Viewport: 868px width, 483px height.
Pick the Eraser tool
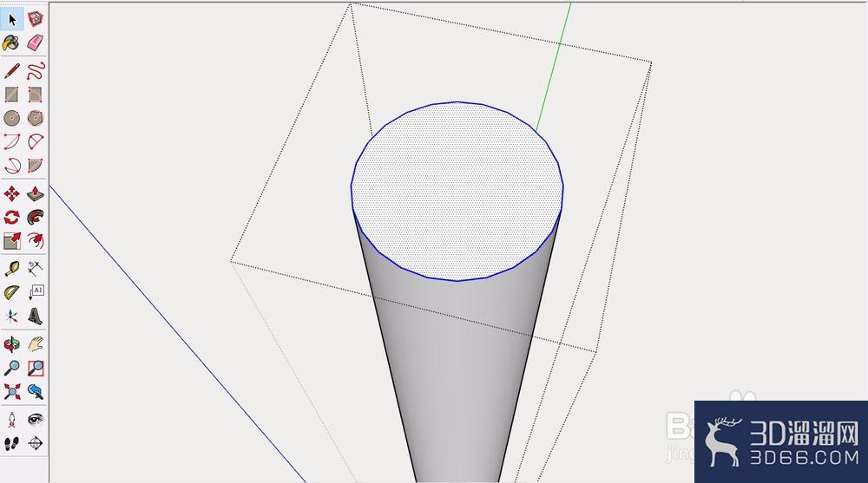[x=36, y=42]
